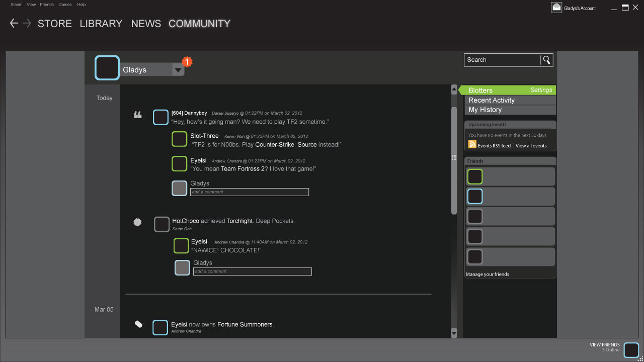Image resolution: width=644 pixels, height=362 pixels.
Task: Click the red notification badge
Action: (187, 62)
